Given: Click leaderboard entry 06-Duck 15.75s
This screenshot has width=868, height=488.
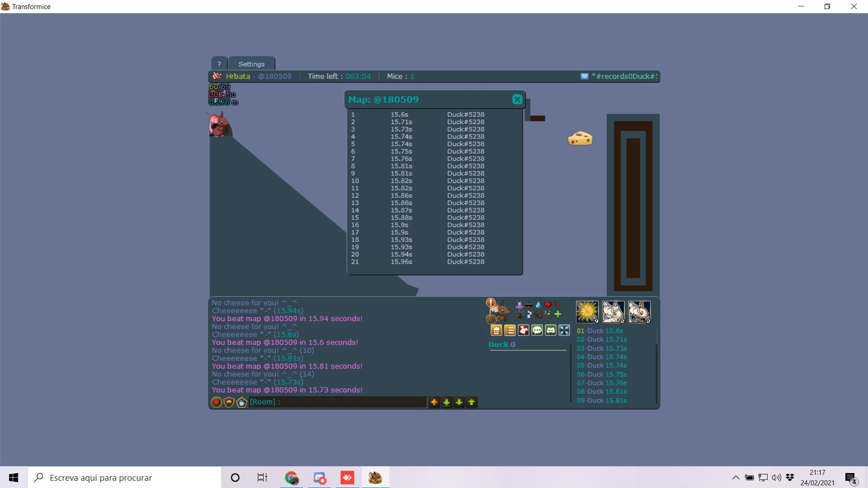Looking at the screenshot, I should coord(602,374).
